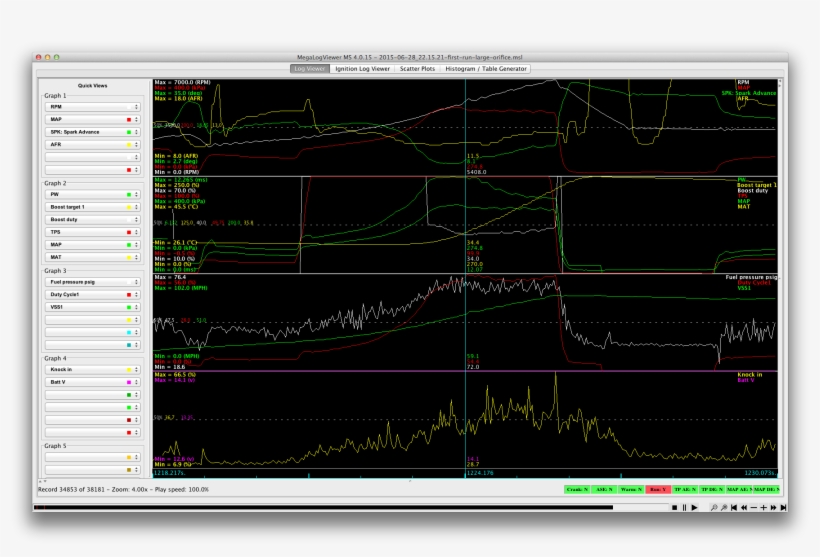820x557 pixels.
Task: Click the Fuel pressure psig legend label
Action: [x=751, y=277]
